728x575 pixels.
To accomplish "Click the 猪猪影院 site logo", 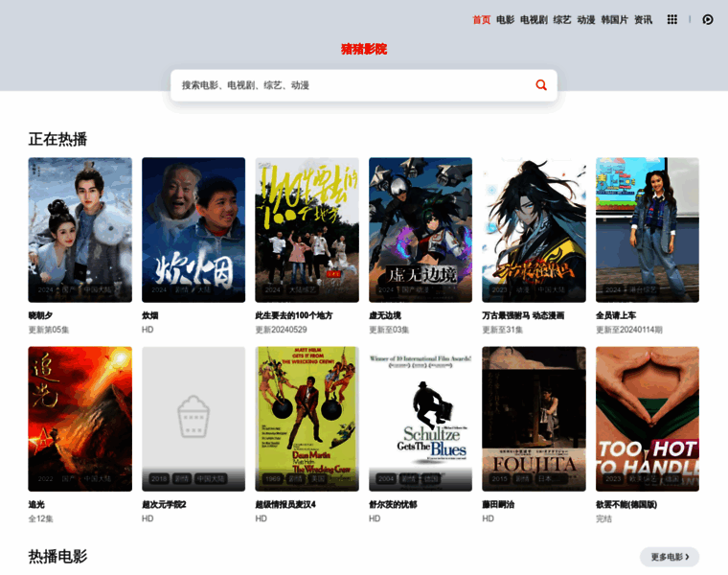I will coord(364,49).
